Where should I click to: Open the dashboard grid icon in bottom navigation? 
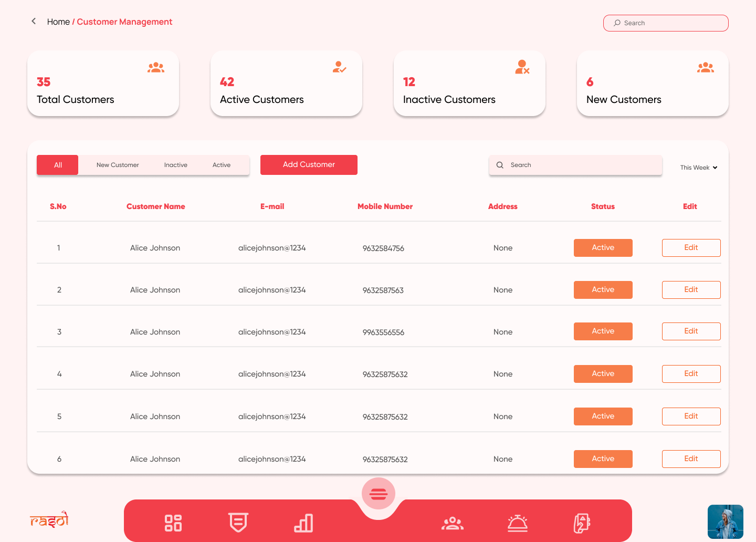[173, 523]
